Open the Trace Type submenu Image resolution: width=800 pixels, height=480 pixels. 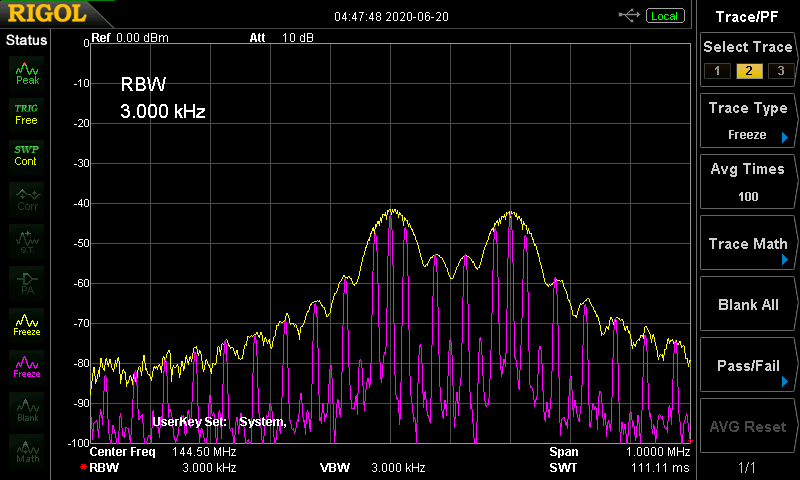click(747, 120)
